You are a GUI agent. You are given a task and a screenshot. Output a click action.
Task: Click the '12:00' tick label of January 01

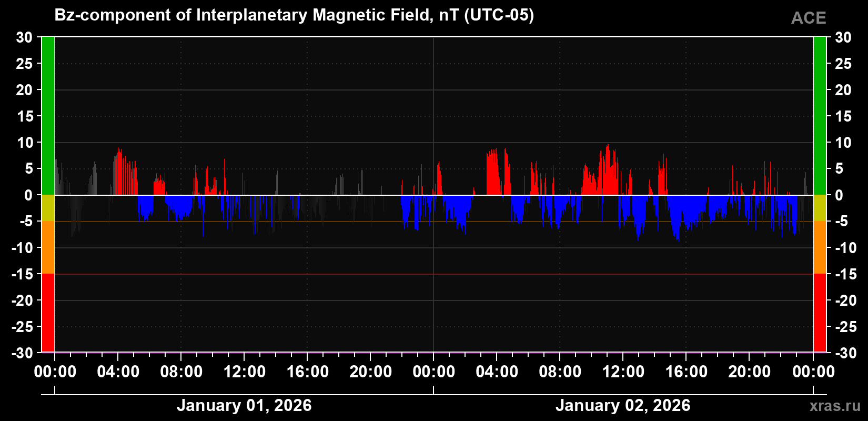pos(244,372)
